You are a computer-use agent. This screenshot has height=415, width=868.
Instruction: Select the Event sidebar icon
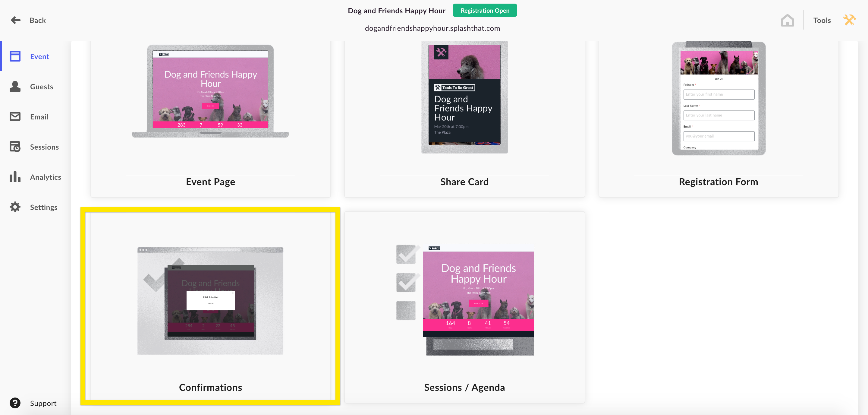(x=15, y=56)
